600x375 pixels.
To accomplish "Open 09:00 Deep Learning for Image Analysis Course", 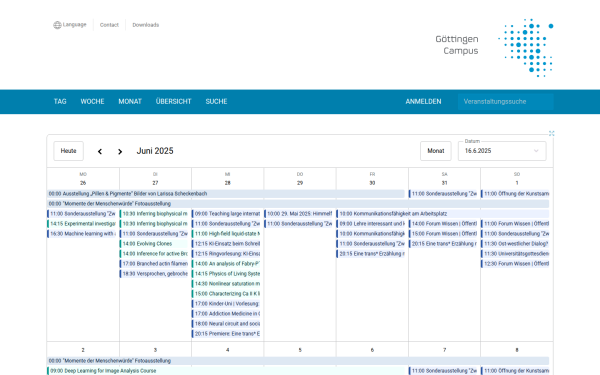I will pos(226,370).
